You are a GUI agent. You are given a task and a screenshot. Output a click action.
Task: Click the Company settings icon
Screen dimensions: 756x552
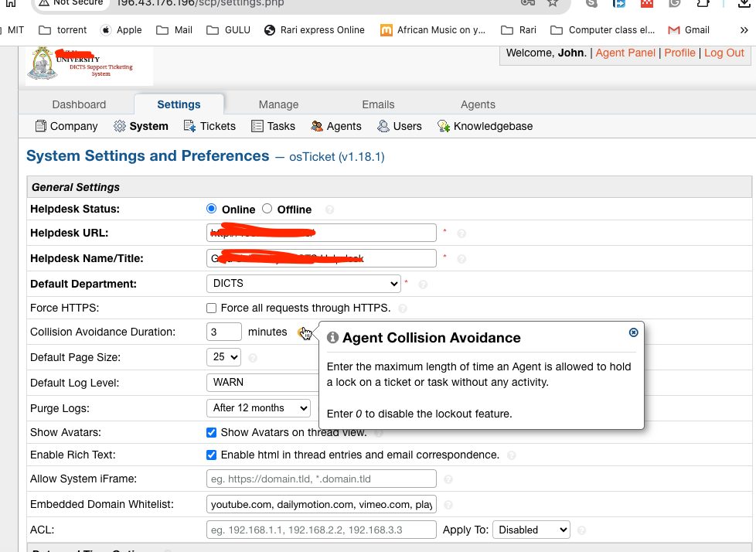pyautogui.click(x=41, y=126)
